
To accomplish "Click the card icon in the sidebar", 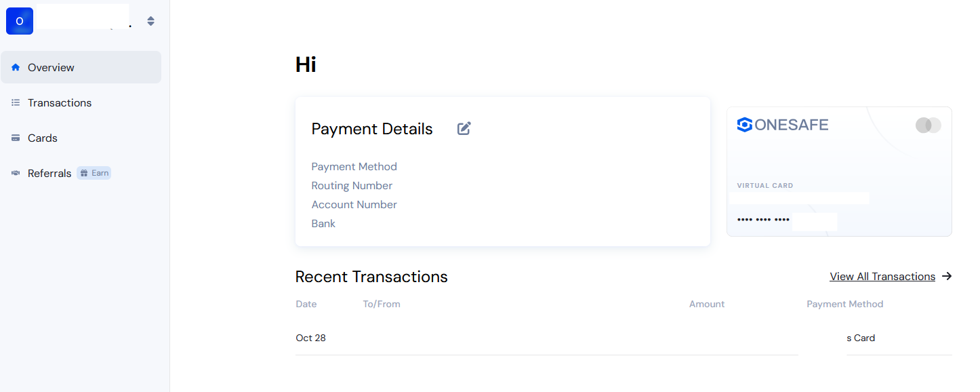I will tap(16, 138).
